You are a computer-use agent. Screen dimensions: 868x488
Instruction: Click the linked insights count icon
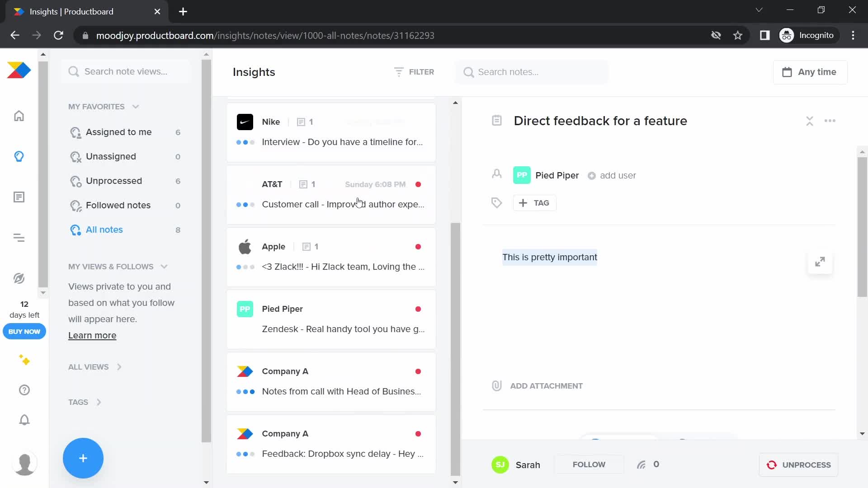[x=642, y=465]
